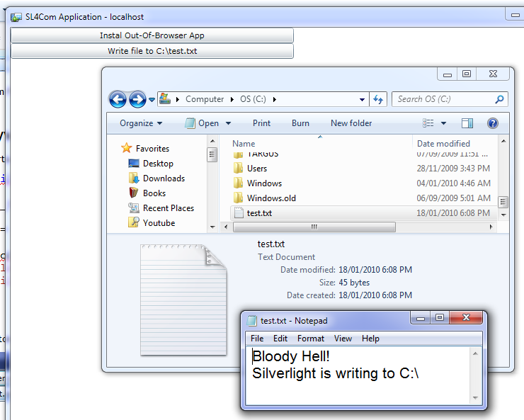
Task: Click the Users folder icon
Action: (x=238, y=168)
